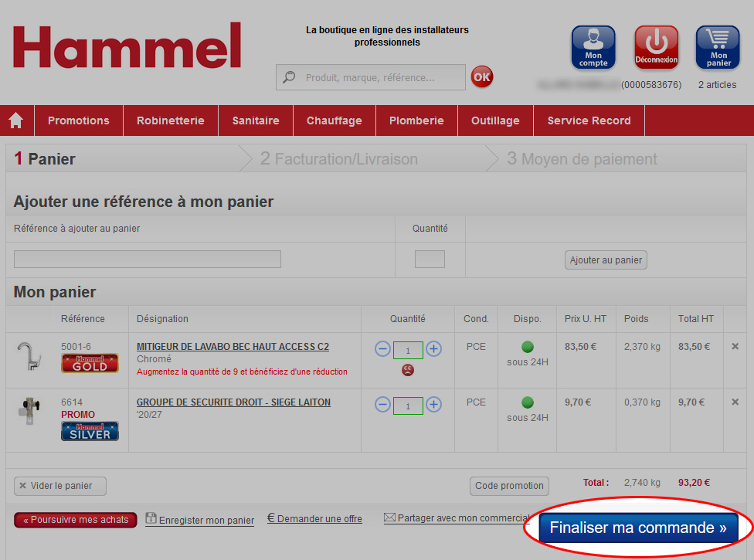This screenshot has width=754, height=560.
Task: Open the Robinetterie menu
Action: pyautogui.click(x=170, y=120)
